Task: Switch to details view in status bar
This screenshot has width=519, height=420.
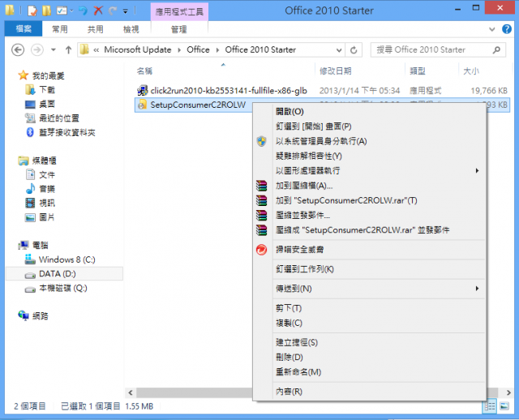Action: point(490,405)
